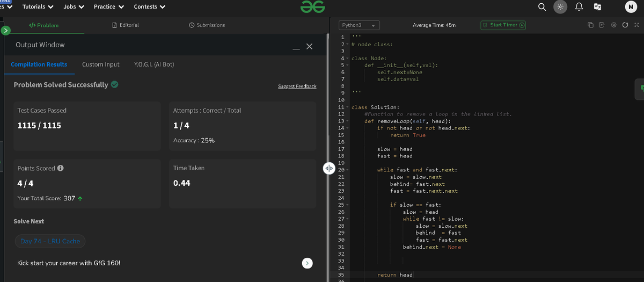Click 'behind.next = None' code line

[432, 247]
